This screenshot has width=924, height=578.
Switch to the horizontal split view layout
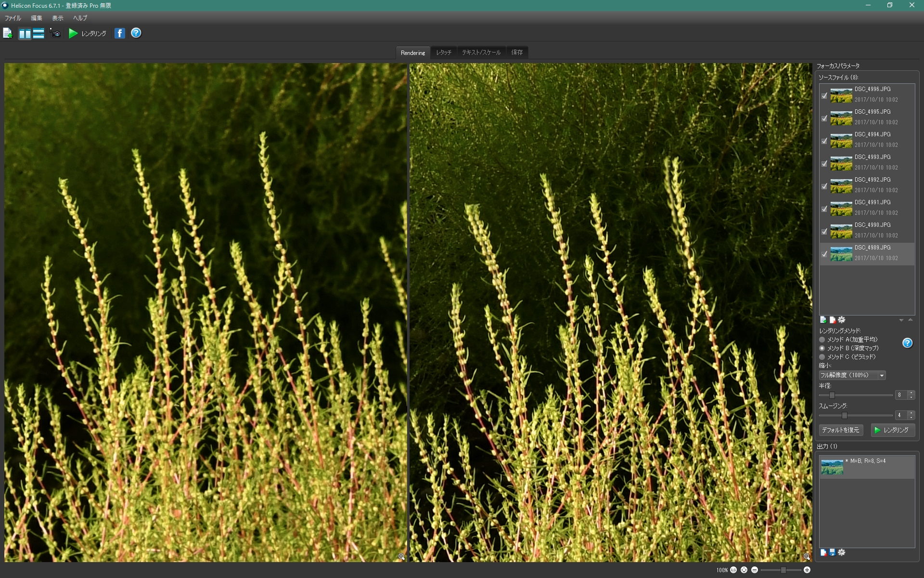38,33
